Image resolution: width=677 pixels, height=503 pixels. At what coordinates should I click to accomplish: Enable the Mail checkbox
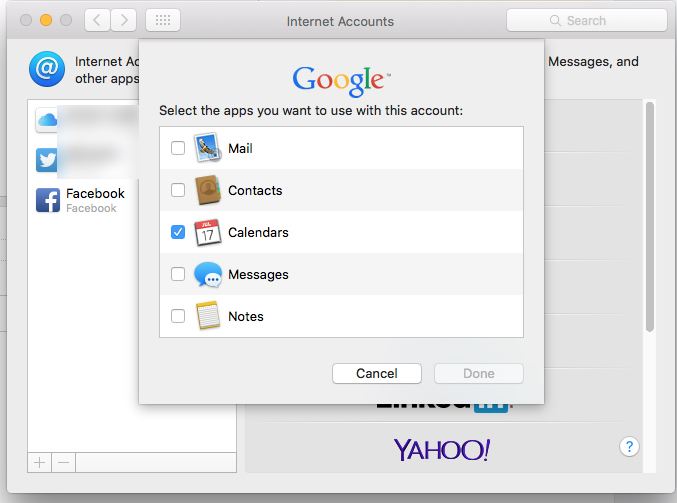pyautogui.click(x=178, y=148)
